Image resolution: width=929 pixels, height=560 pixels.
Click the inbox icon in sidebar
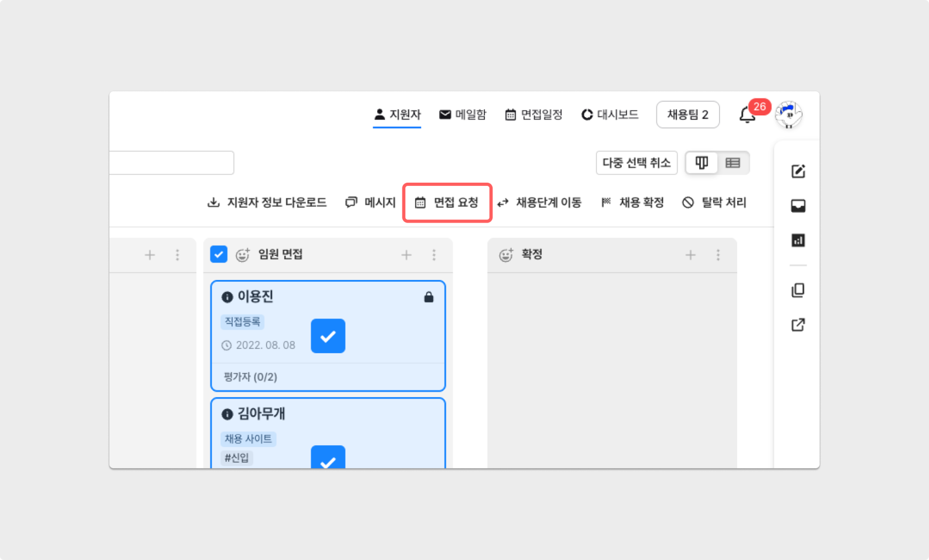coord(798,206)
